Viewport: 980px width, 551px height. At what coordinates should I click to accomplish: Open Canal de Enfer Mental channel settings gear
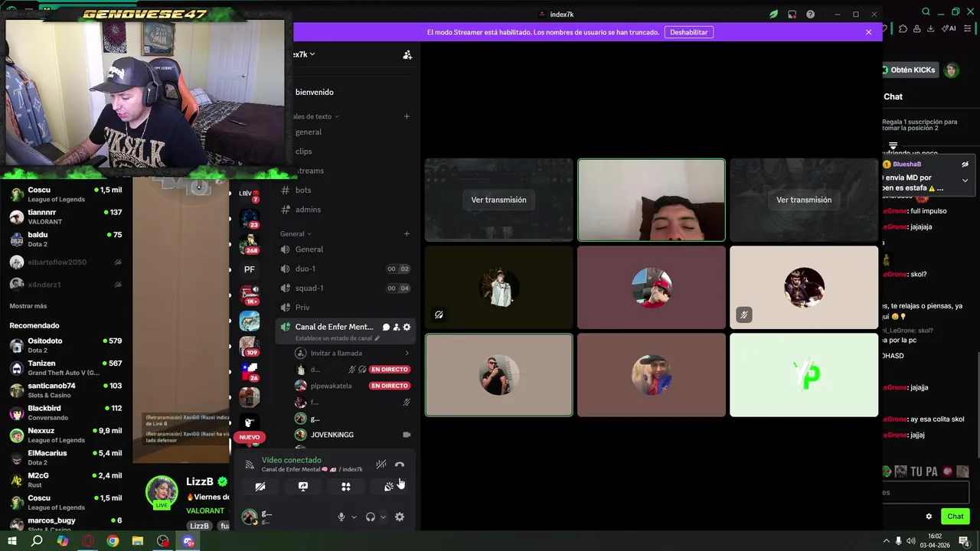[407, 327]
